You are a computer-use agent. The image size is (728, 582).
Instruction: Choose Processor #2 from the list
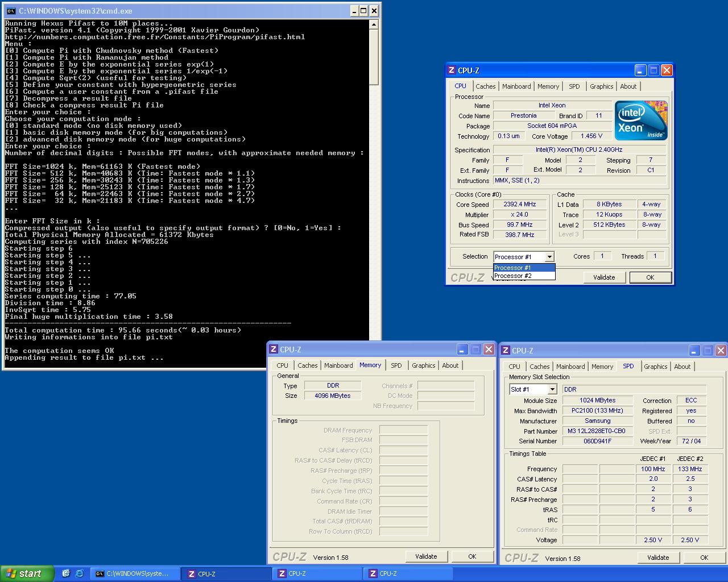click(x=524, y=276)
